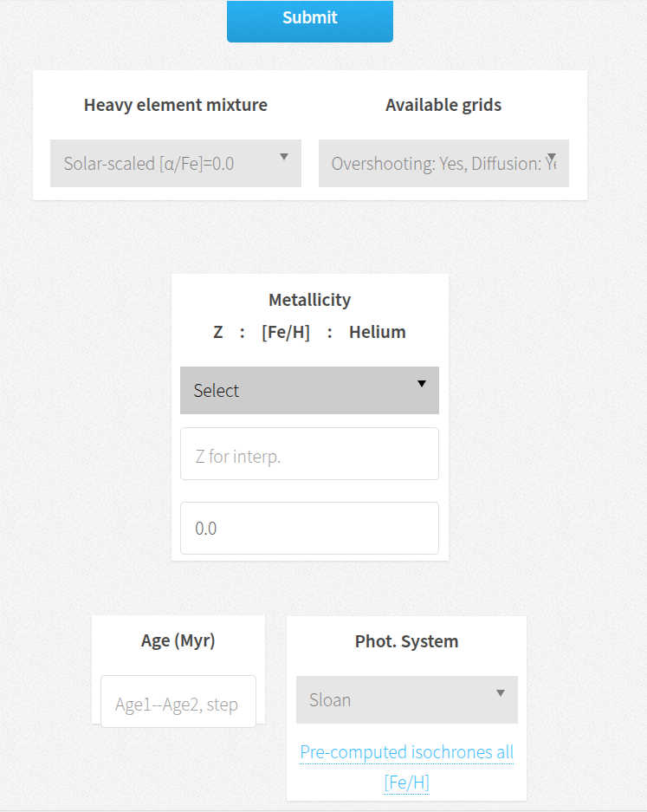
Task: Click the arrow on the Metallicity Select box
Action: (x=422, y=383)
